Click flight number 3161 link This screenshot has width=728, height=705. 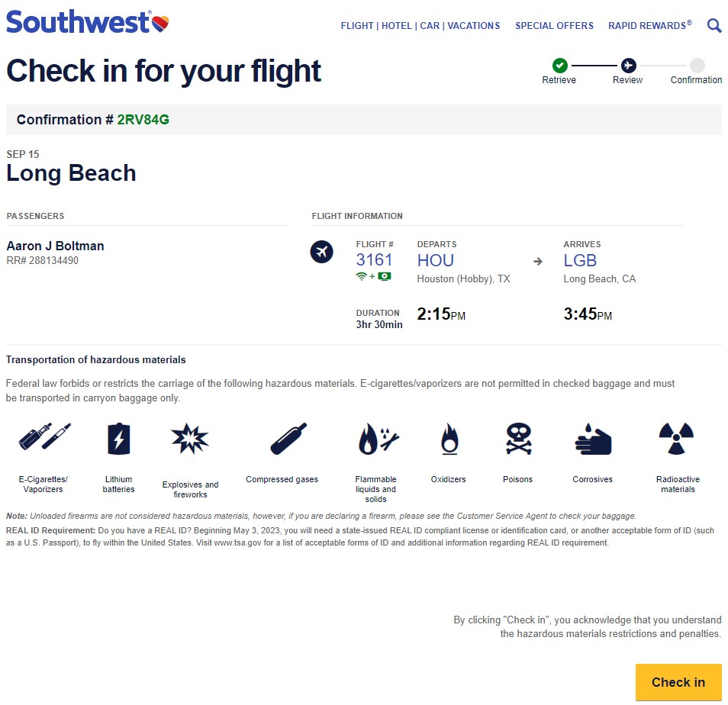[375, 260]
